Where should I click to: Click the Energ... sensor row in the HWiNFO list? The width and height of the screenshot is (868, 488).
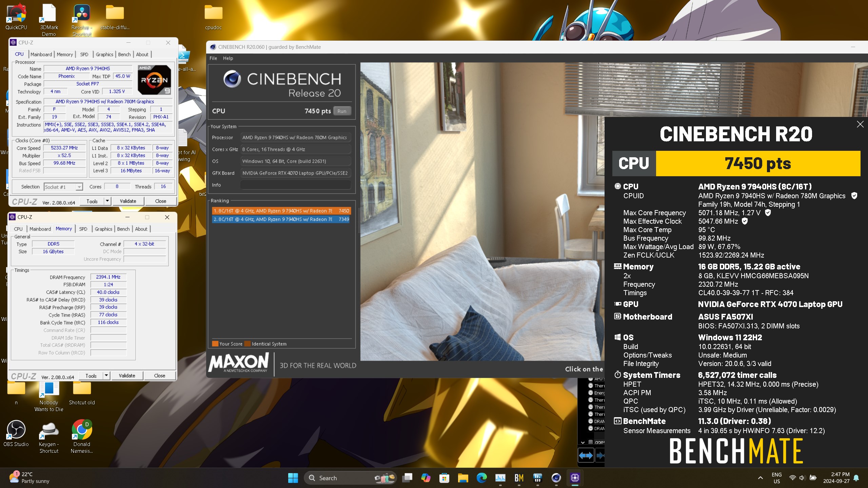point(596,393)
